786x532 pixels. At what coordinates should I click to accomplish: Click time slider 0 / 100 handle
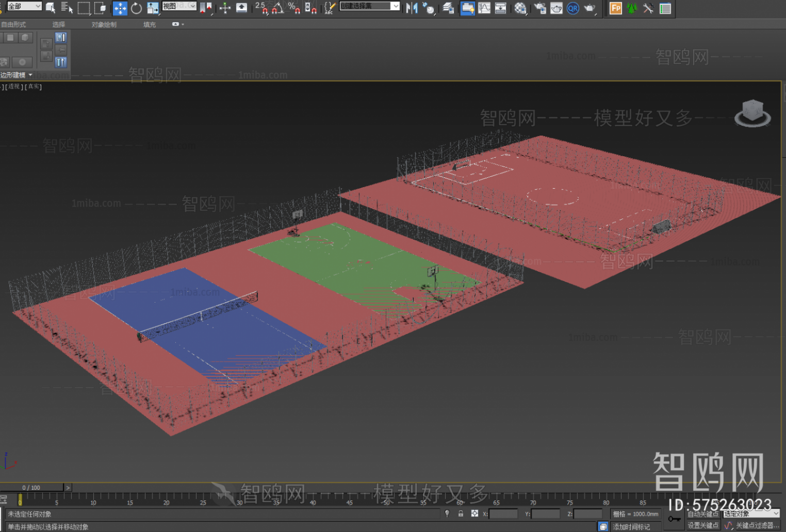pyautogui.click(x=31, y=487)
